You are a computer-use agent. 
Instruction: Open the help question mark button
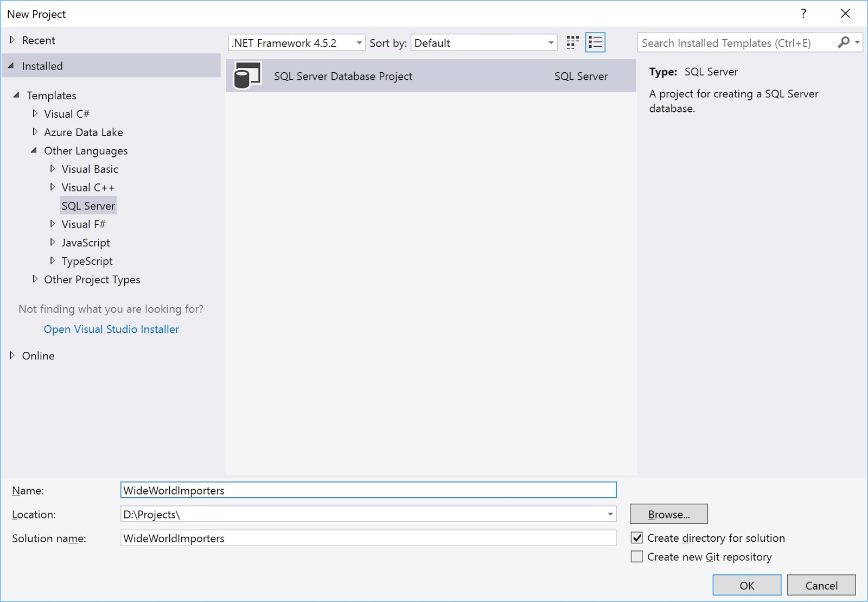coord(803,14)
